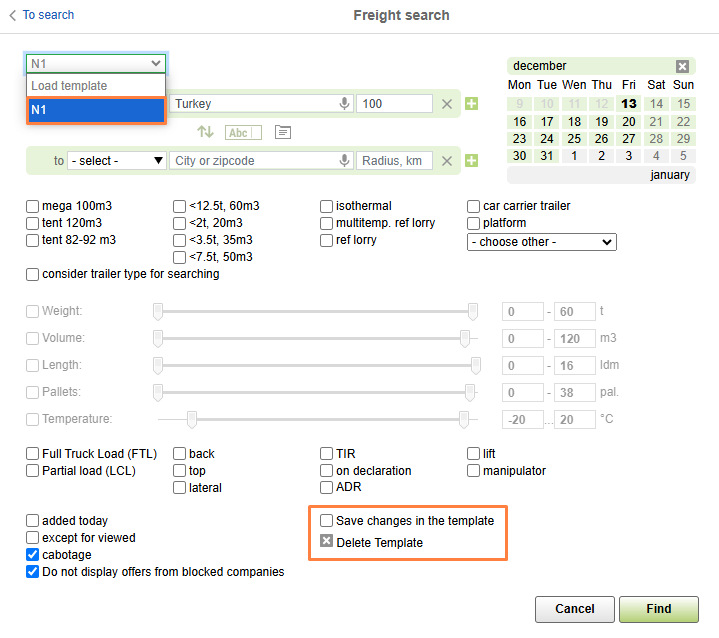Choose the highlighted N1 template entry
This screenshot has height=638, width=719.
click(x=96, y=110)
